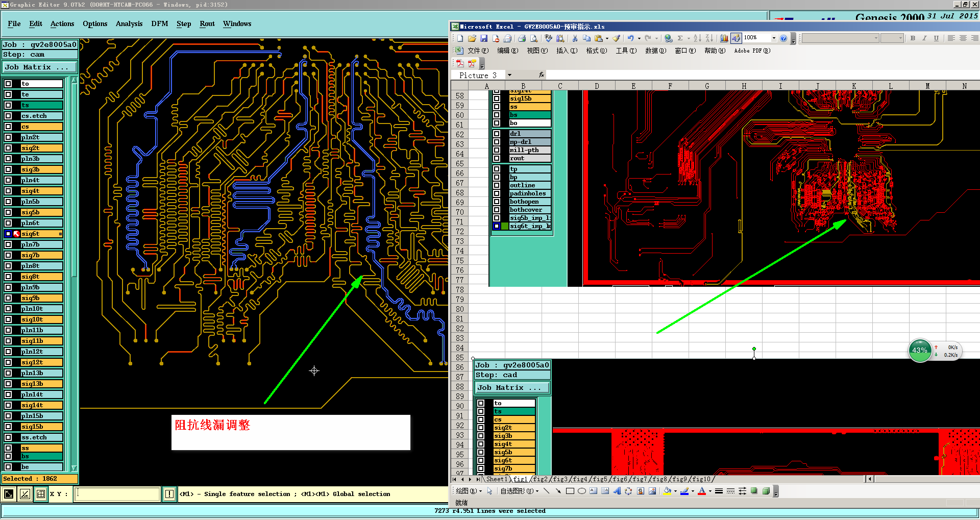Open the Analysis menu
This screenshot has height=520, width=980.
pyautogui.click(x=129, y=24)
